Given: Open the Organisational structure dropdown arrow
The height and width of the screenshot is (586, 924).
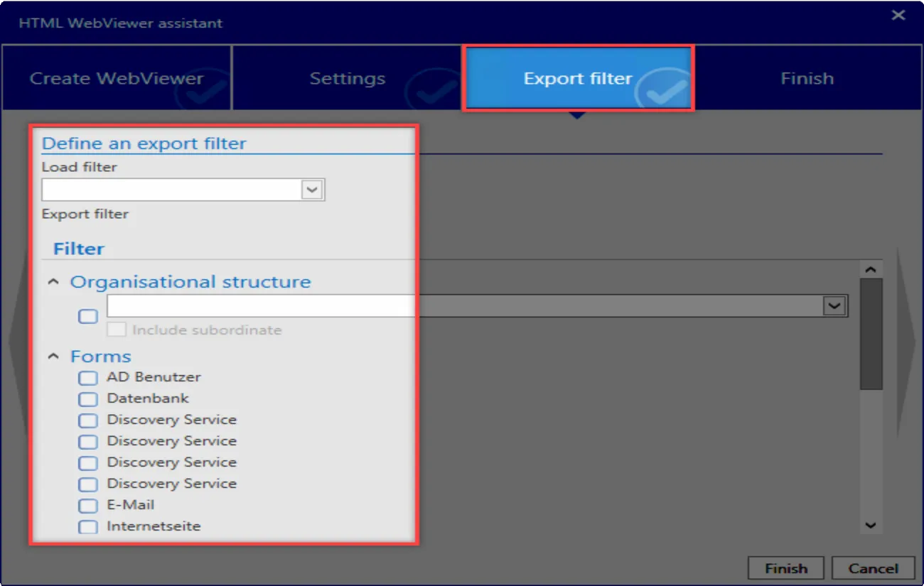Looking at the screenshot, I should pos(834,306).
